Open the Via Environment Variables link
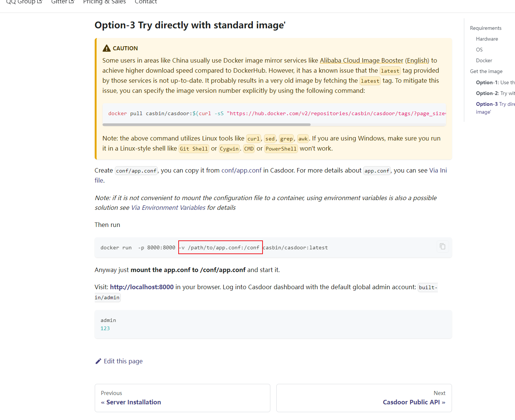The image size is (515, 420). pos(168,208)
